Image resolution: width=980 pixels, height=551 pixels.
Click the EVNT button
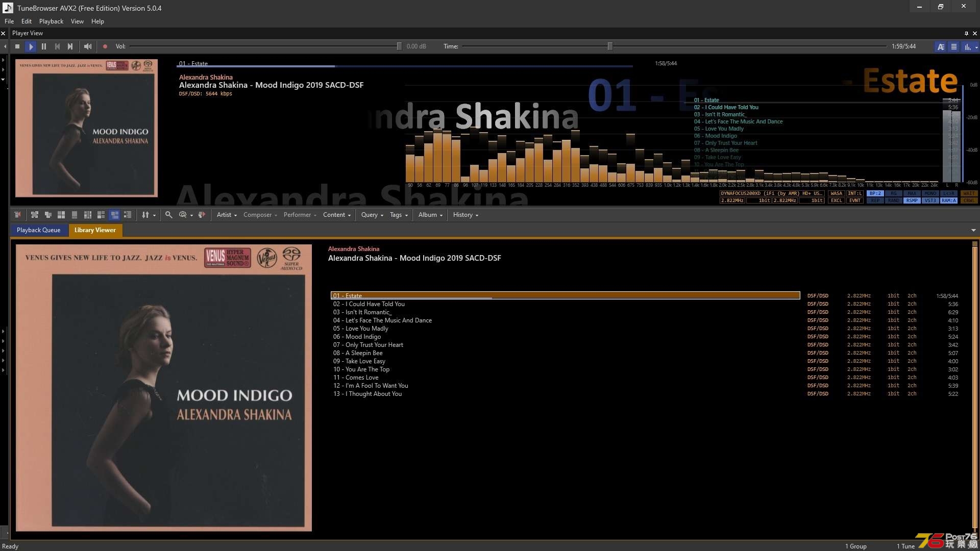[x=854, y=201]
